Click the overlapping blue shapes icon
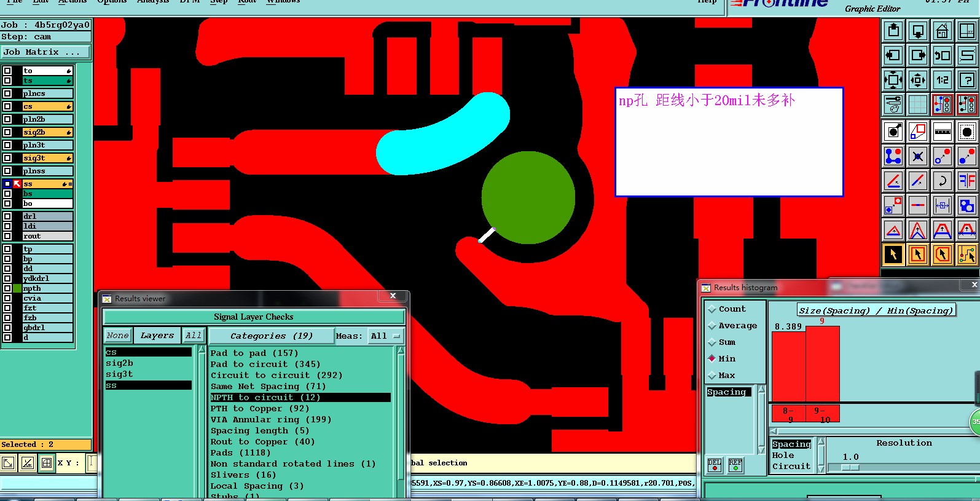 point(967,205)
